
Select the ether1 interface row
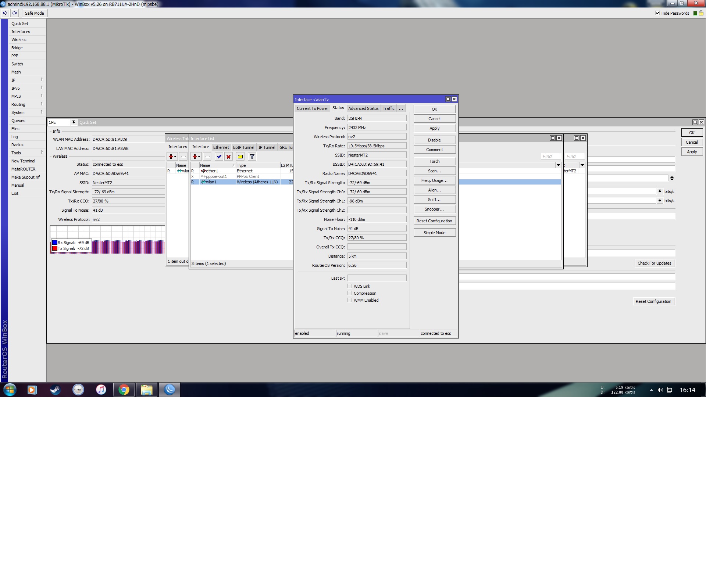(x=212, y=171)
